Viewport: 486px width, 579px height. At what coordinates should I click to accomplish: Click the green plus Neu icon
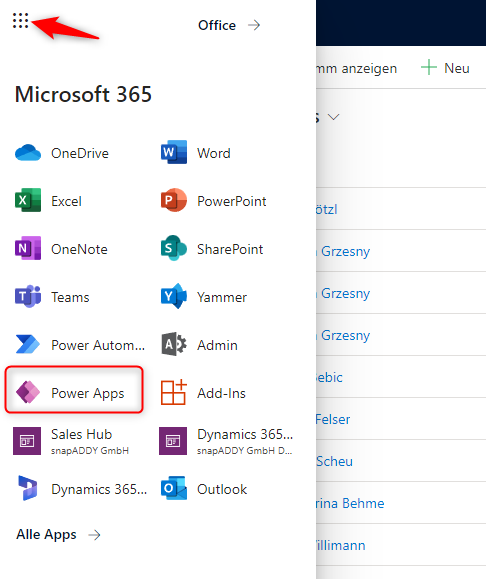429,68
